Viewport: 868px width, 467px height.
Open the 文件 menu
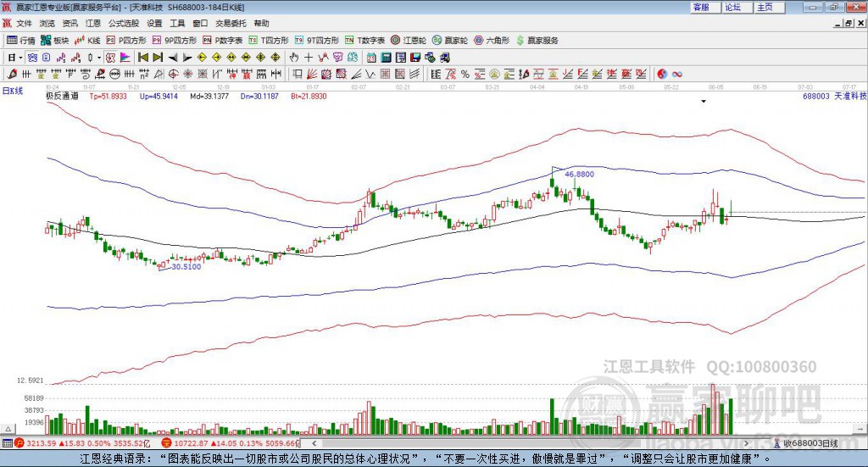coord(24,23)
